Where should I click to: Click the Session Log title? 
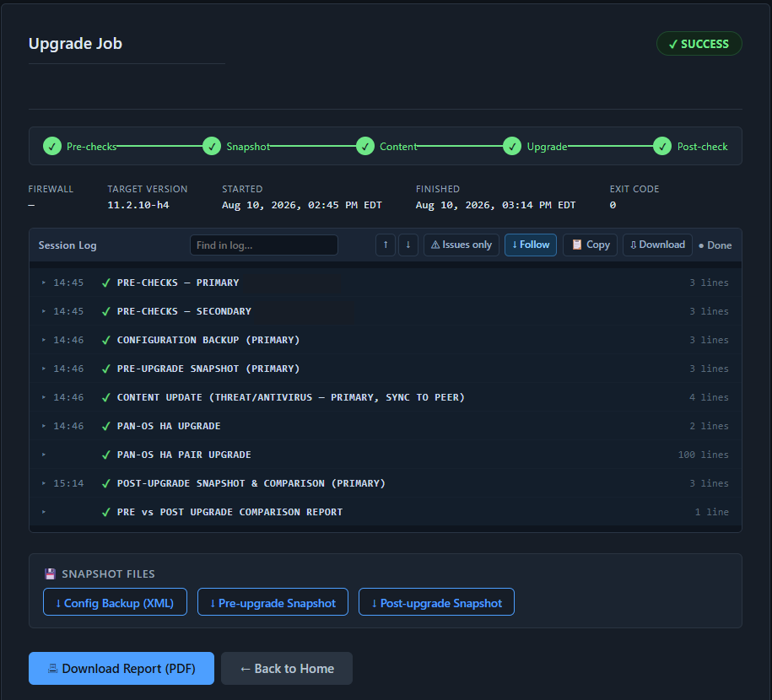pyautogui.click(x=67, y=245)
